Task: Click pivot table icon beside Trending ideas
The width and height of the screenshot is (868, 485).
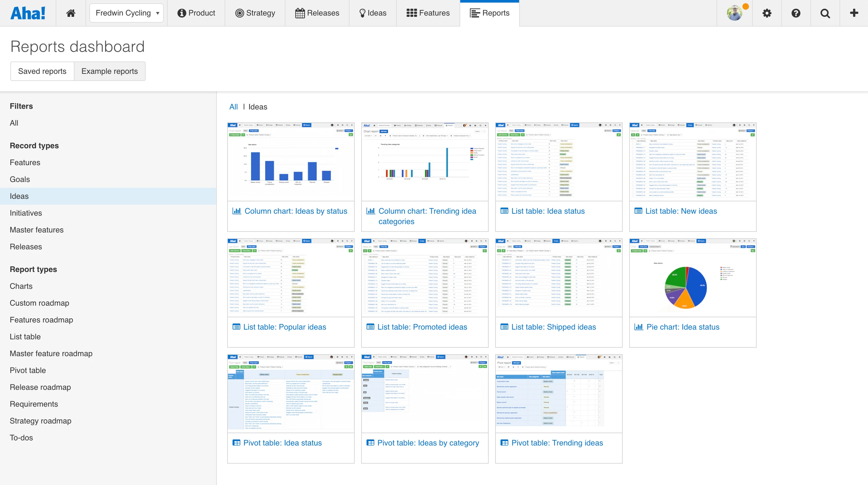Action: pyautogui.click(x=504, y=443)
